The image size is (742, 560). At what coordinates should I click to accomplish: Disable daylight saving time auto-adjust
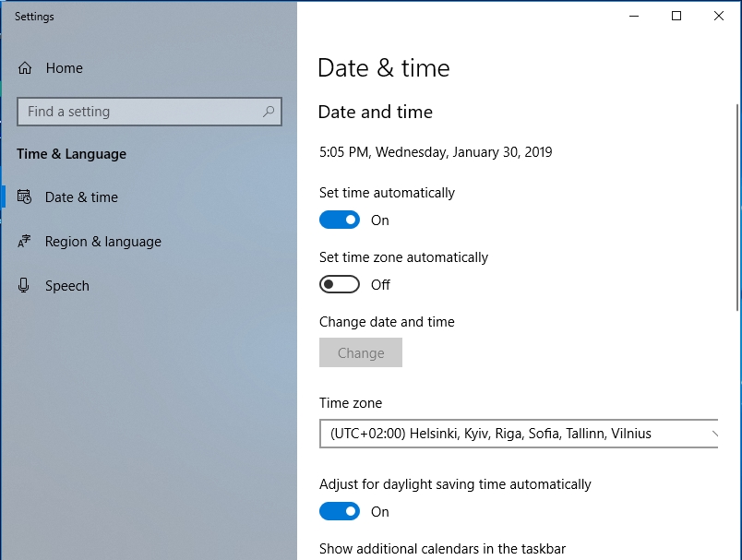(340, 512)
